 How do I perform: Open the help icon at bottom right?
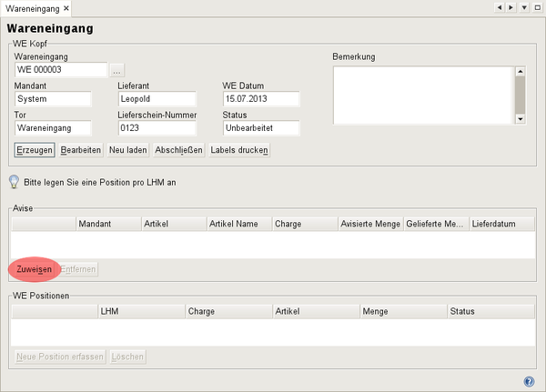tap(529, 381)
